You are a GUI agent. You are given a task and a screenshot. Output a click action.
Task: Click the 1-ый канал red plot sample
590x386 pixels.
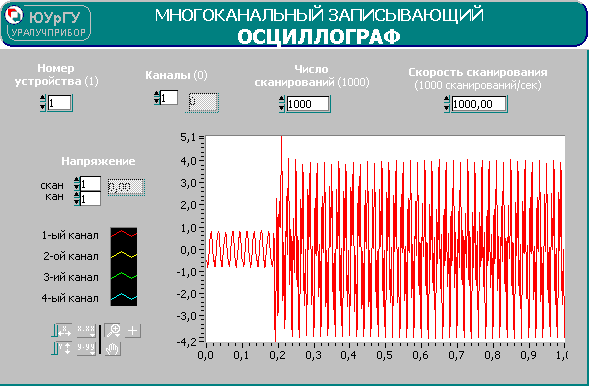click(x=124, y=234)
